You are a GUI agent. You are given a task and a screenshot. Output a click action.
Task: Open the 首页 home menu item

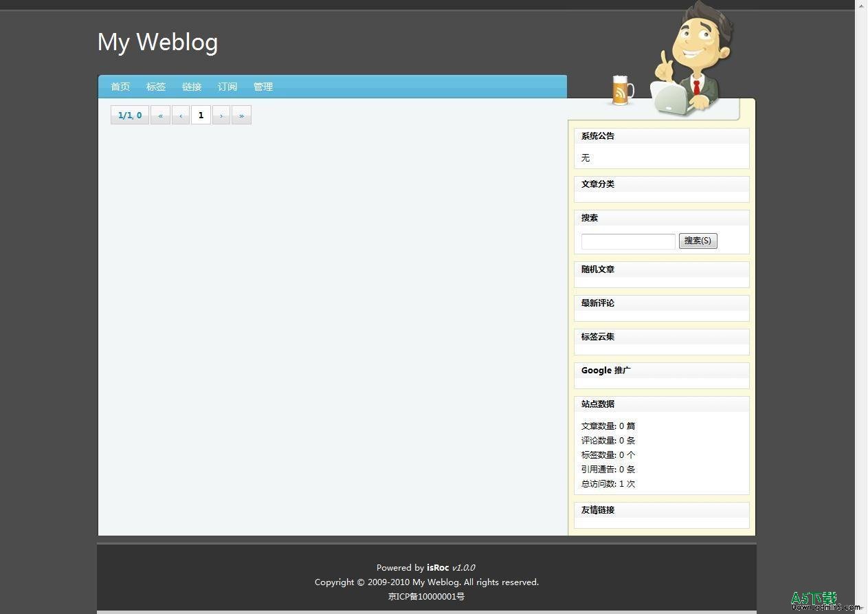pos(120,87)
